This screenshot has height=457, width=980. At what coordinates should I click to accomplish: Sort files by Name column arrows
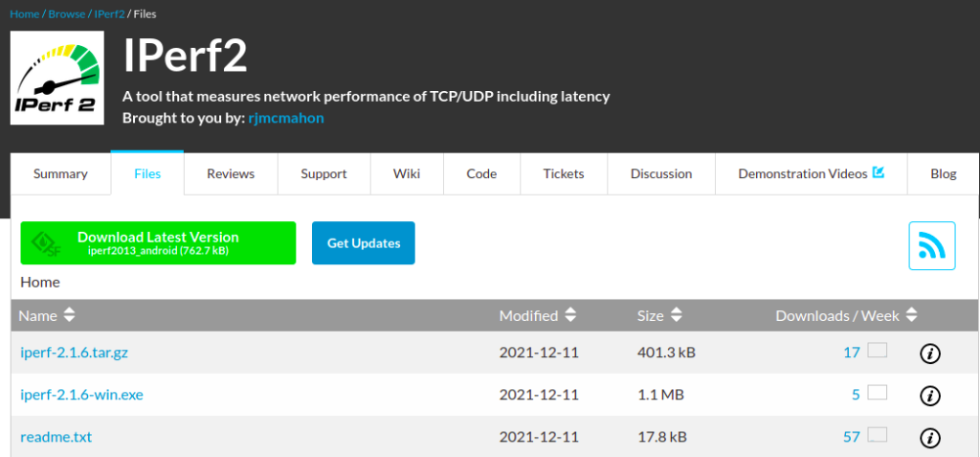(70, 315)
